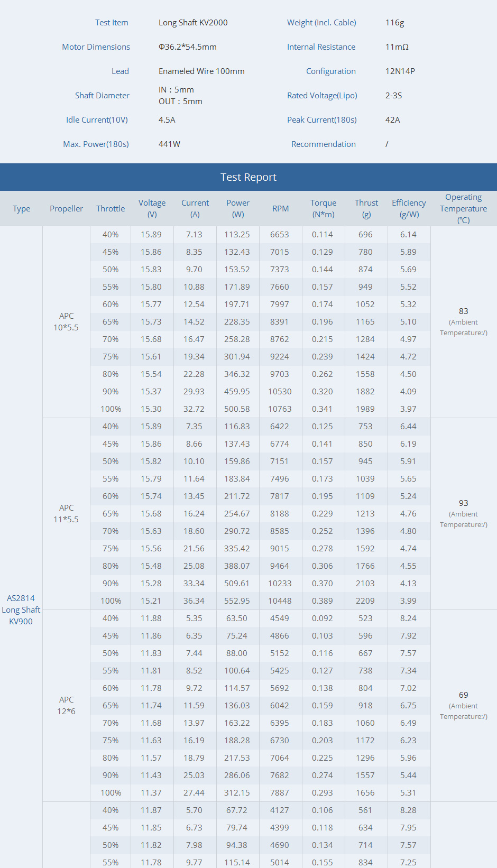This screenshot has height=868, width=497.
Task: Click the Internal Resistance label
Action: click(x=321, y=47)
